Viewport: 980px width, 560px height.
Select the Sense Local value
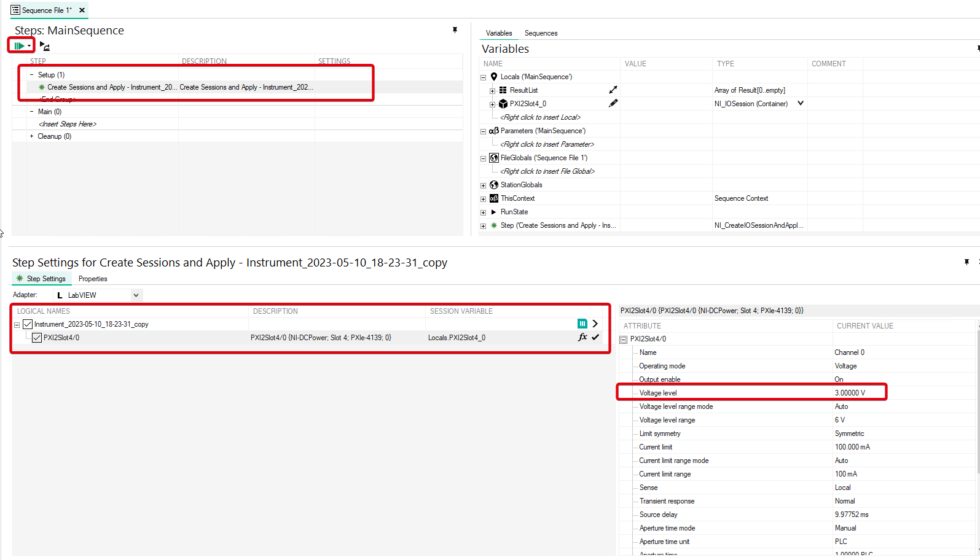(842, 488)
